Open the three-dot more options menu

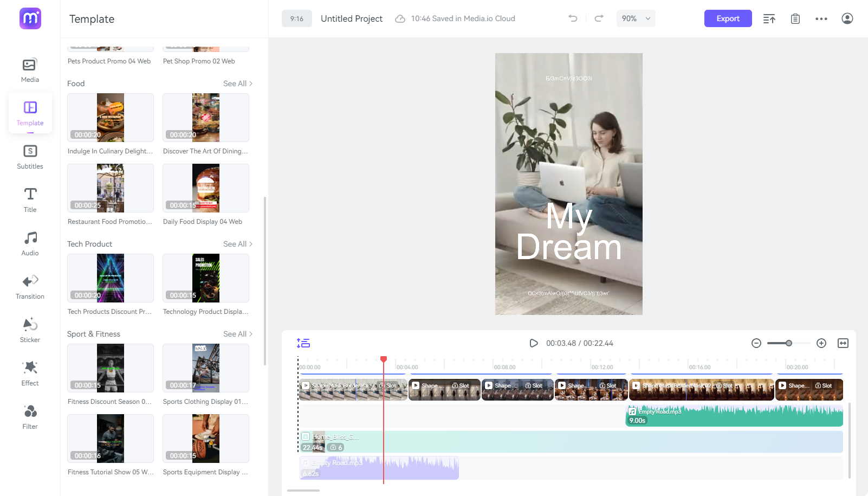[x=821, y=18]
